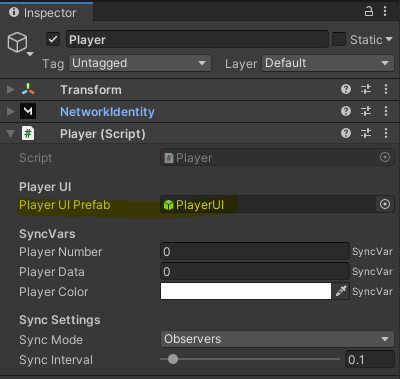Click the GameObject cube icon picker
Image resolution: width=400 pixels, height=379 pixels.
17,42
